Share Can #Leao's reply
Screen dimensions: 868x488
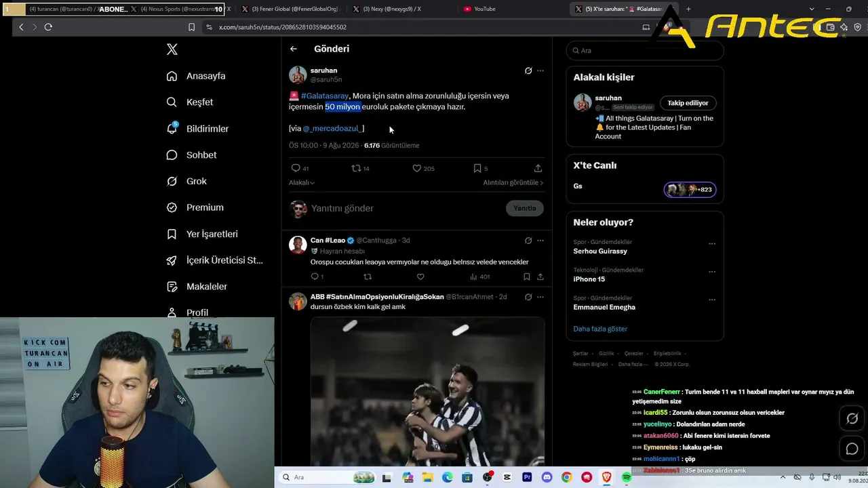click(x=540, y=277)
